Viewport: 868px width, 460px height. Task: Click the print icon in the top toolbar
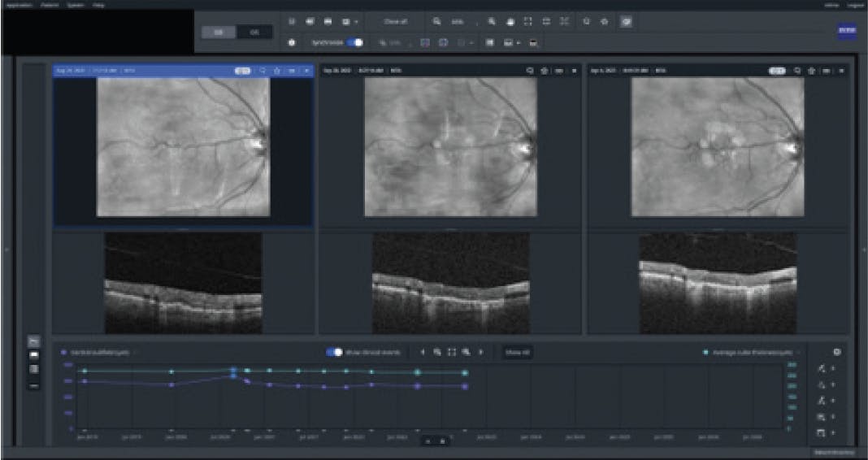click(328, 21)
